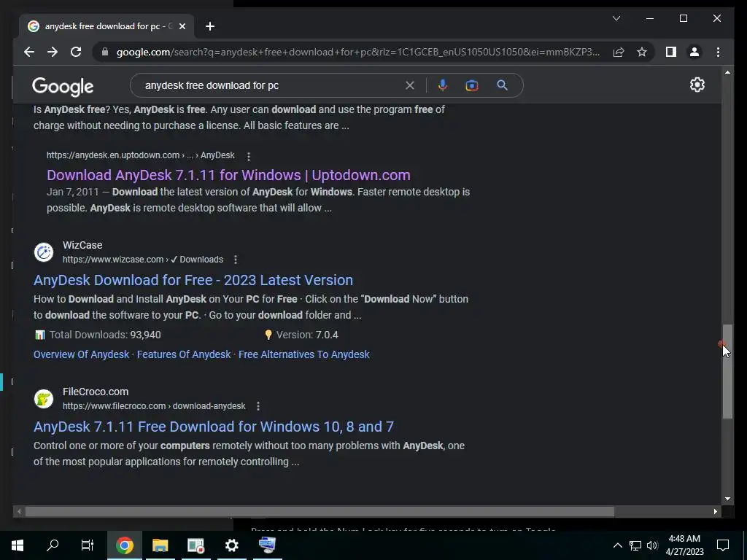Viewport: 747px width, 560px height.
Task: Click the WizCase site favicon
Action: point(44,252)
